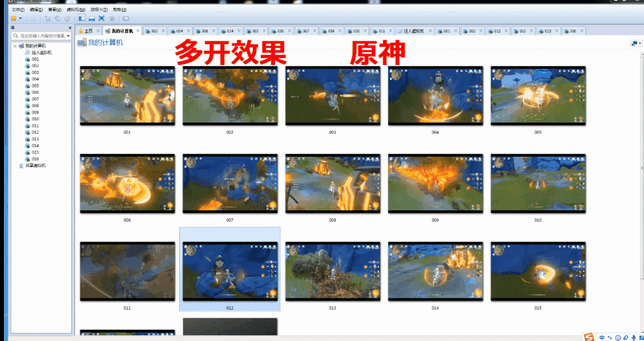Image resolution: width=644 pixels, height=341 pixels.
Task: Select the 005 virtual machine thumbnail
Action: pos(538,96)
